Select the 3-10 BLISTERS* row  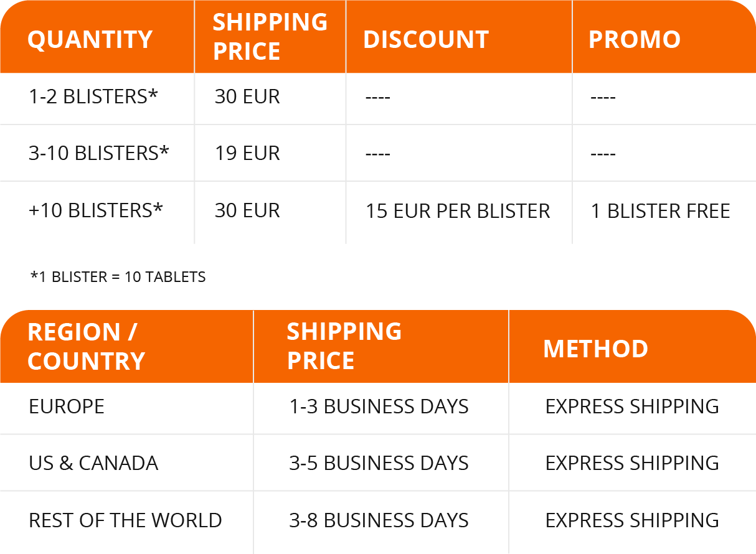[x=378, y=153]
